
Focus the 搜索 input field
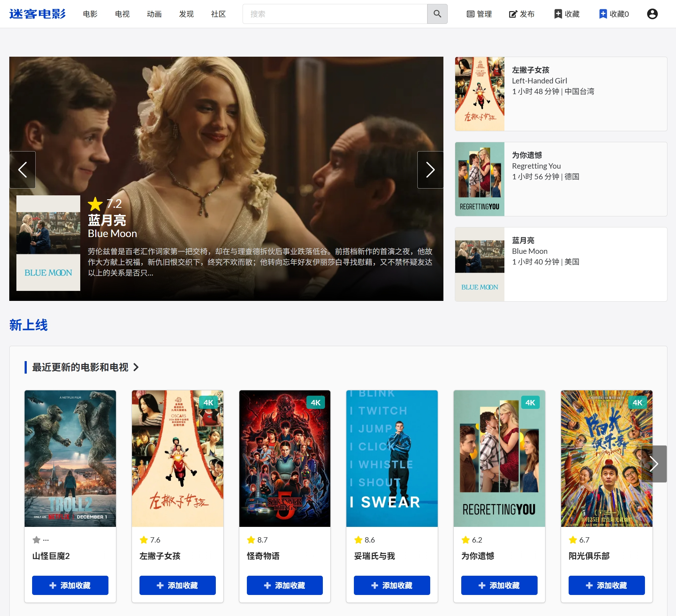[x=335, y=14]
